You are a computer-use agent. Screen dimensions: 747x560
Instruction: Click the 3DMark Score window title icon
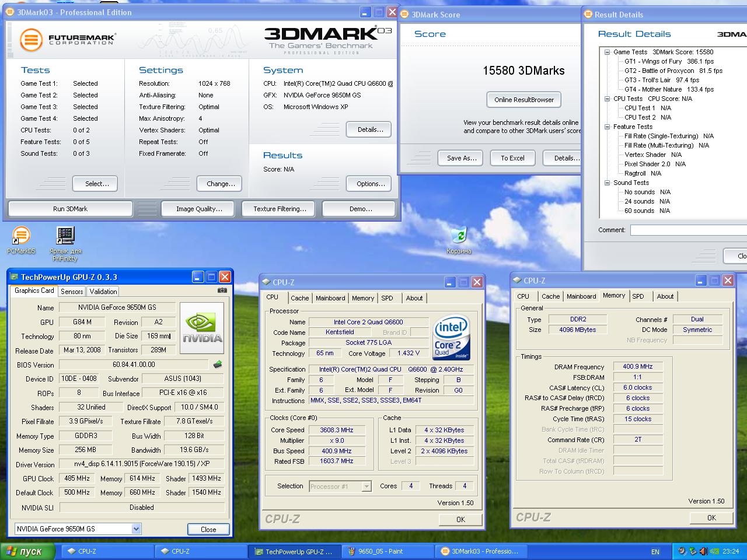pyautogui.click(x=405, y=15)
